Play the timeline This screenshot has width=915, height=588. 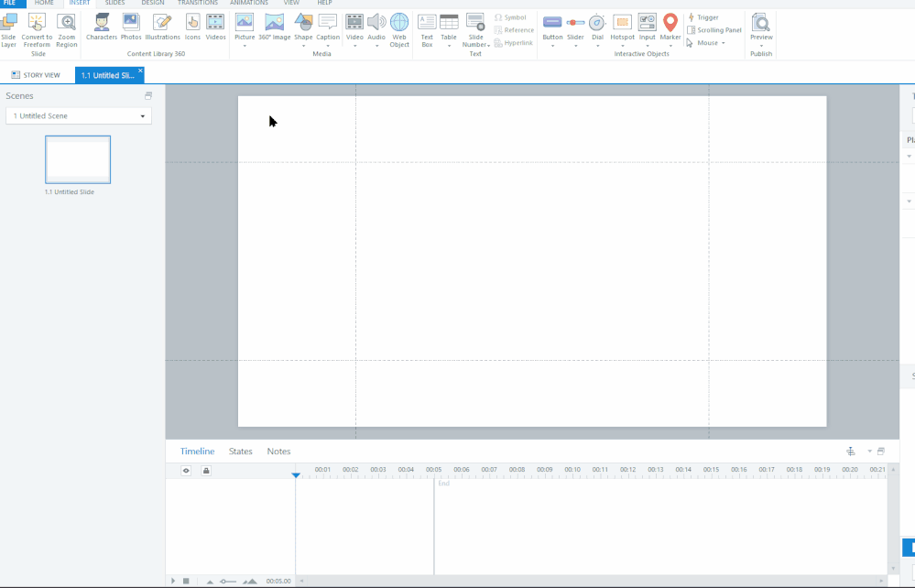172,582
